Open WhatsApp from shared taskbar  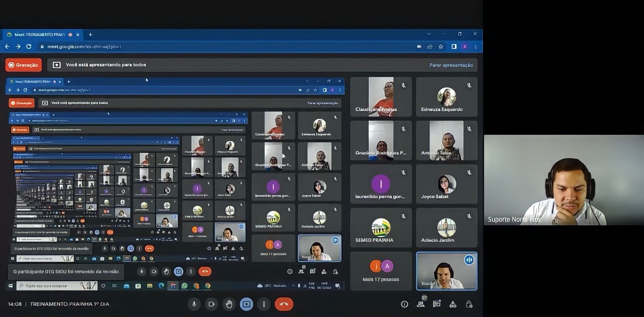click(184, 286)
